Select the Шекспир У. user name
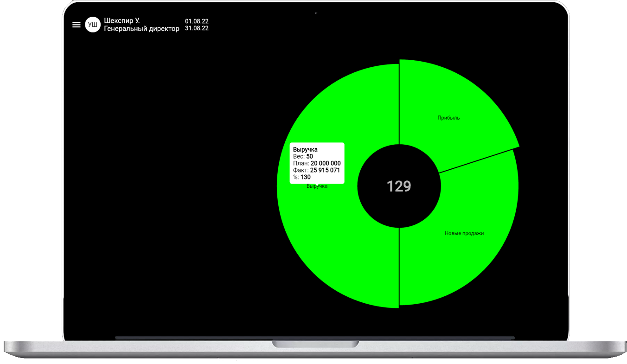The width and height of the screenshot is (627, 364). pyautogui.click(x=122, y=21)
